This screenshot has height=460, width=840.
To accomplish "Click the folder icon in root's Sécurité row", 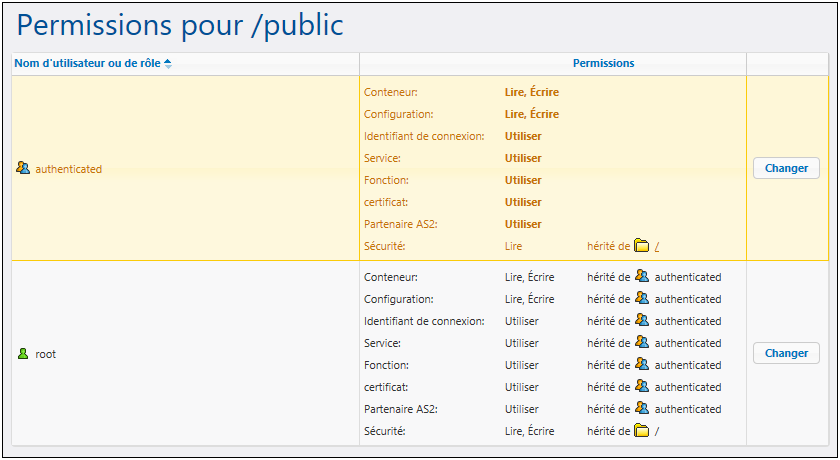I will [x=642, y=431].
